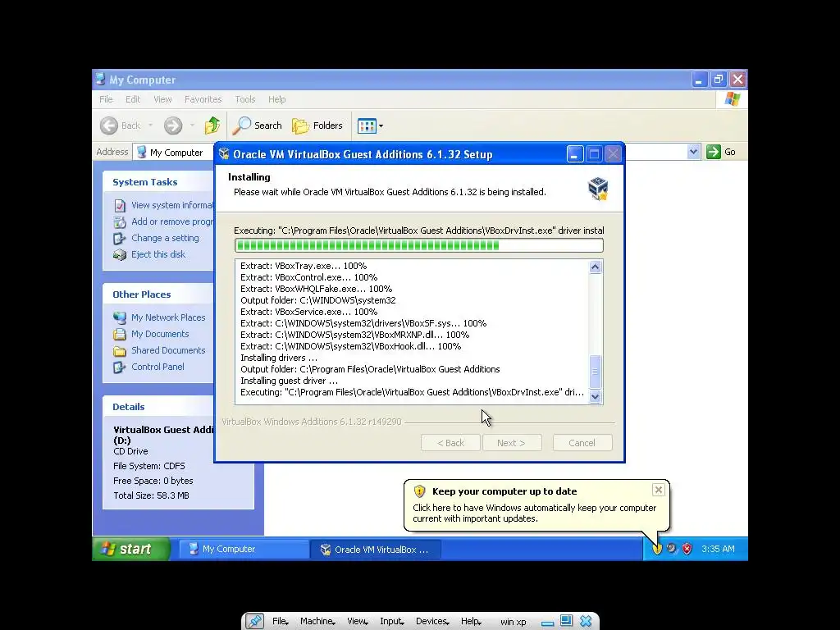Open the Tools menu in My Computer
Screen dimensions: 840x630
[244, 99]
